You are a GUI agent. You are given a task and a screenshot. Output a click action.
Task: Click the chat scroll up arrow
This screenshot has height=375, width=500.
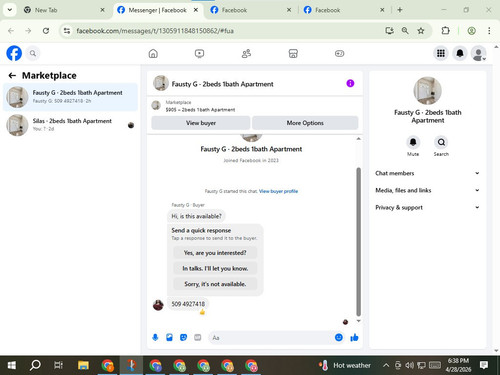point(359,138)
